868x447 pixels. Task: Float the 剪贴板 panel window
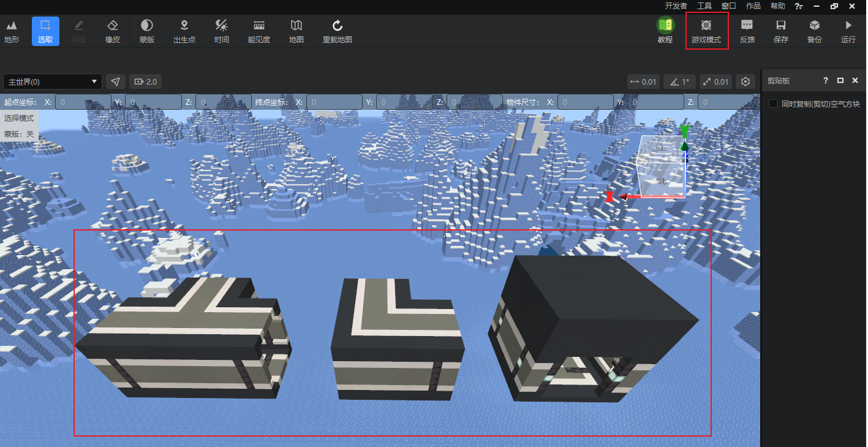[x=840, y=80]
